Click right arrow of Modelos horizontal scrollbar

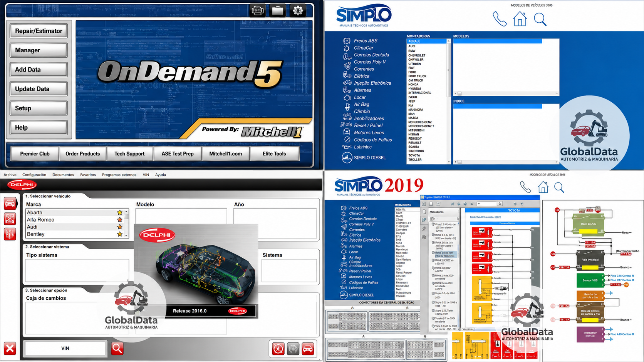click(x=557, y=93)
